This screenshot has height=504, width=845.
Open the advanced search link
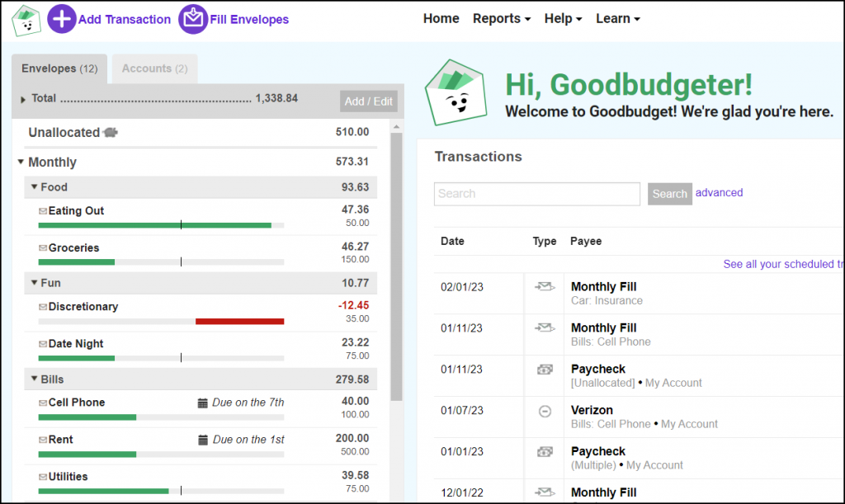[719, 193]
